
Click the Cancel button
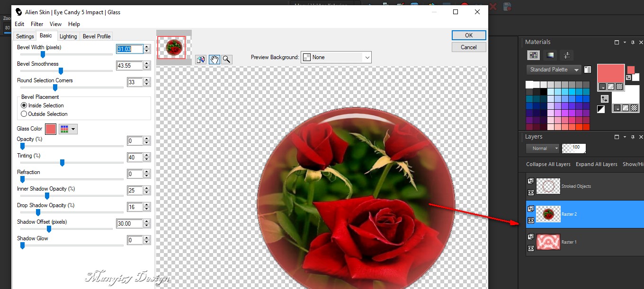click(469, 47)
